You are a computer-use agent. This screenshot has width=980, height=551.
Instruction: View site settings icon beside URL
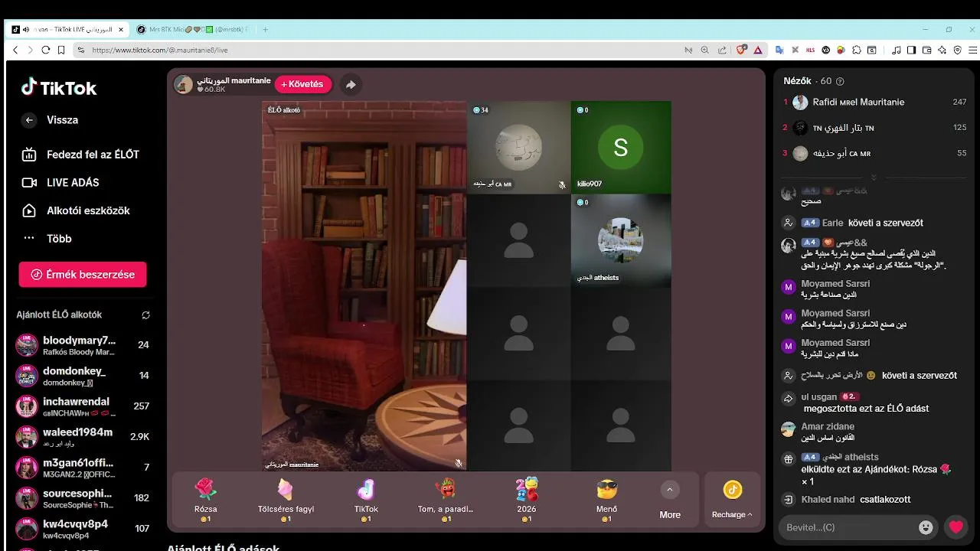pyautogui.click(x=80, y=50)
